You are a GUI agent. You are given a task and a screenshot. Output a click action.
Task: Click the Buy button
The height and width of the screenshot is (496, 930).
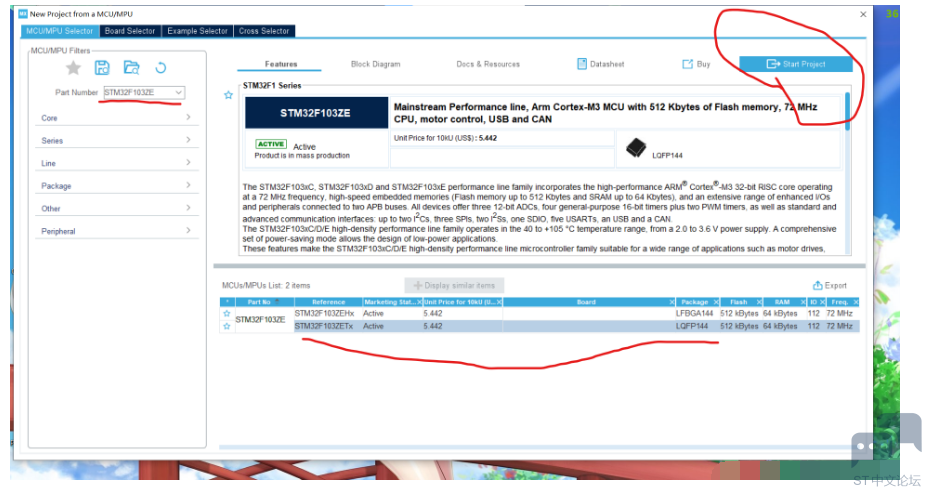pos(696,64)
